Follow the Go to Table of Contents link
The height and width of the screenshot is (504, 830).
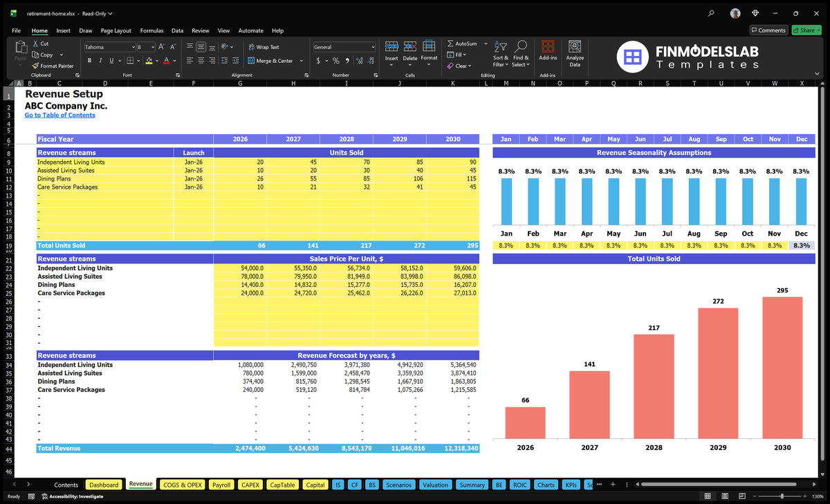tap(59, 115)
